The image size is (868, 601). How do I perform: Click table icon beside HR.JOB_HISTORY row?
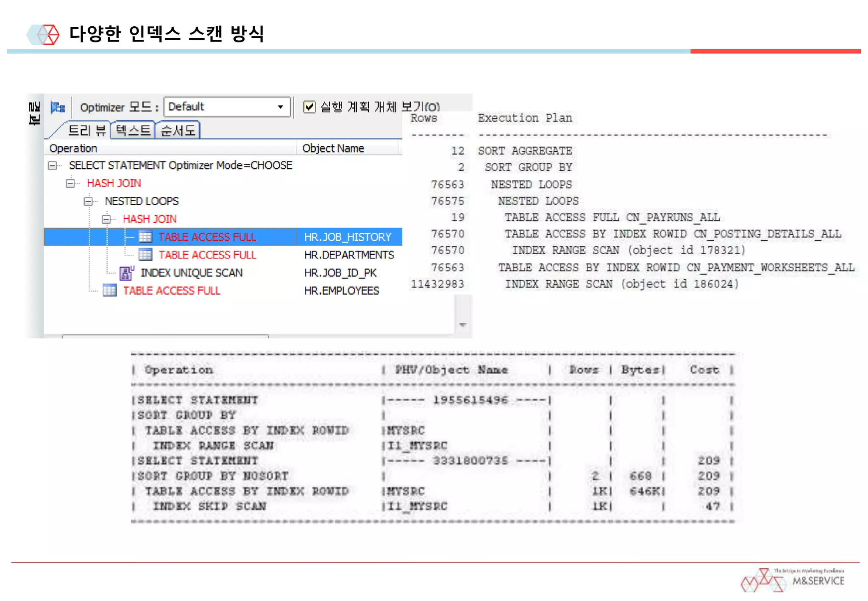pos(145,237)
